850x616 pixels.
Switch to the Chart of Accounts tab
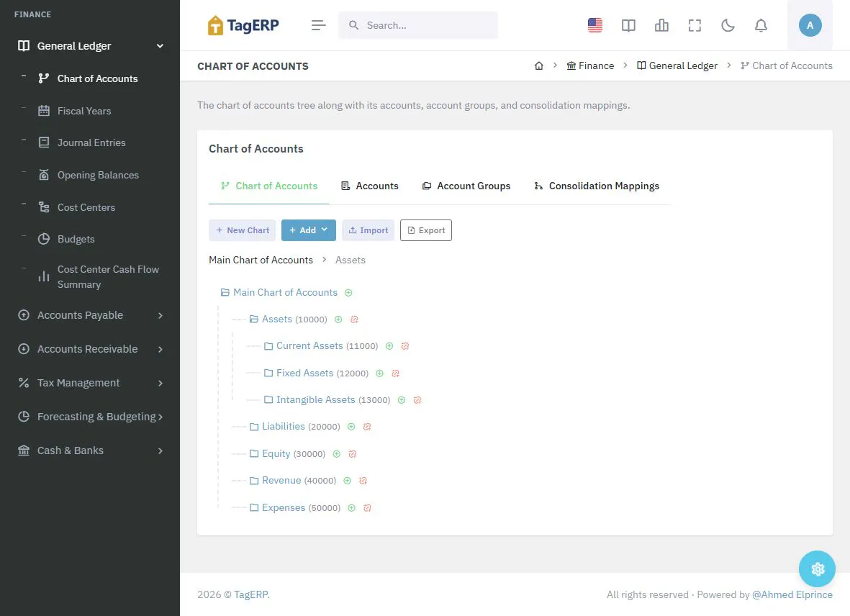269,186
